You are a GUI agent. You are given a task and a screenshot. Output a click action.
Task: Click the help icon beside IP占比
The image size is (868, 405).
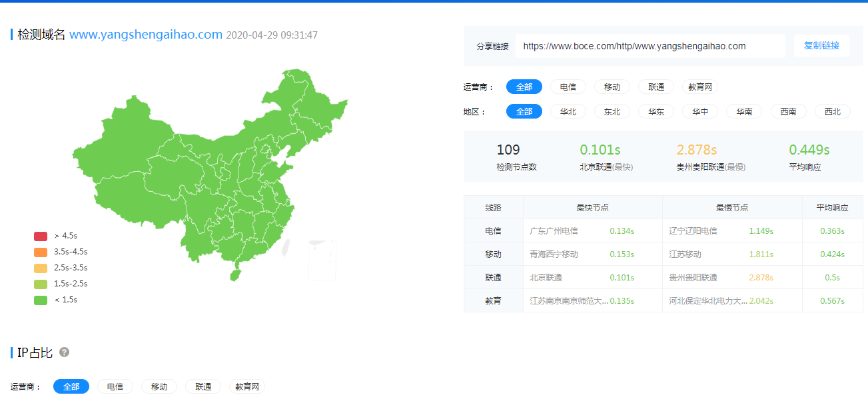(x=64, y=352)
